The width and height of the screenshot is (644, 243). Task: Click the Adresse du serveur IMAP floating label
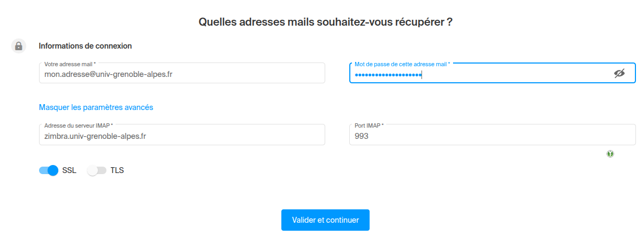point(78,126)
